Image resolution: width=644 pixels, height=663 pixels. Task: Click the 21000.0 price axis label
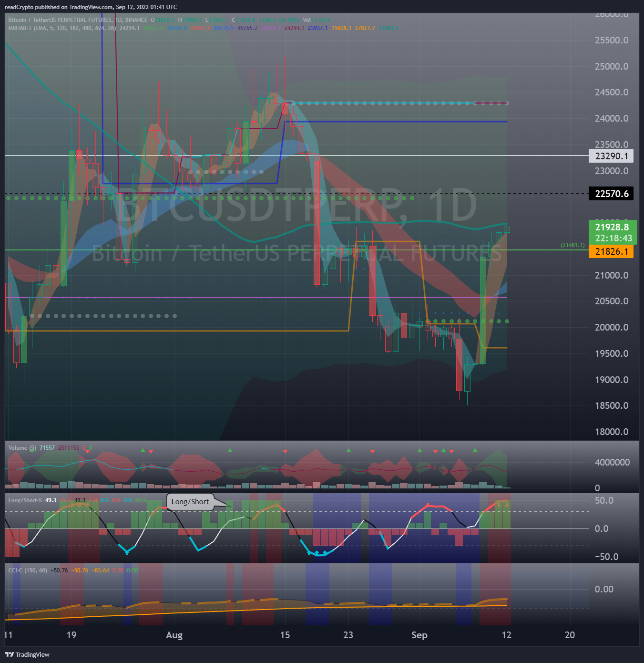tap(612, 275)
